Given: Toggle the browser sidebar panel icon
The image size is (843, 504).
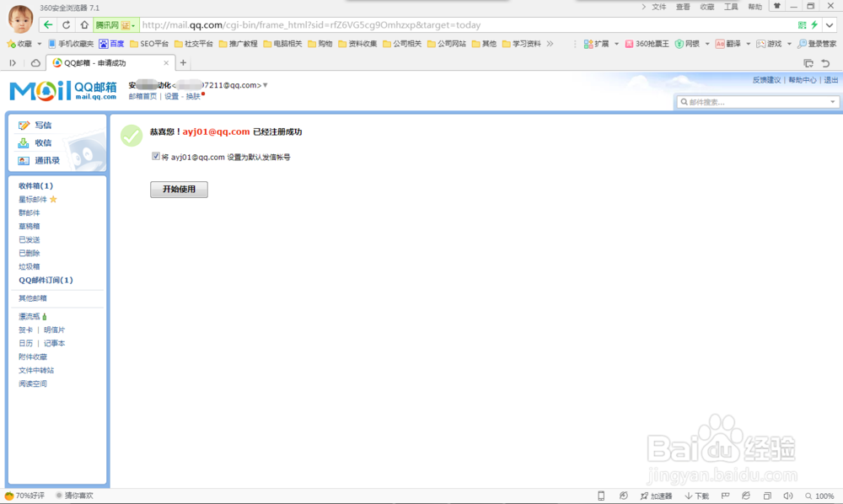Looking at the screenshot, I should 13,63.
